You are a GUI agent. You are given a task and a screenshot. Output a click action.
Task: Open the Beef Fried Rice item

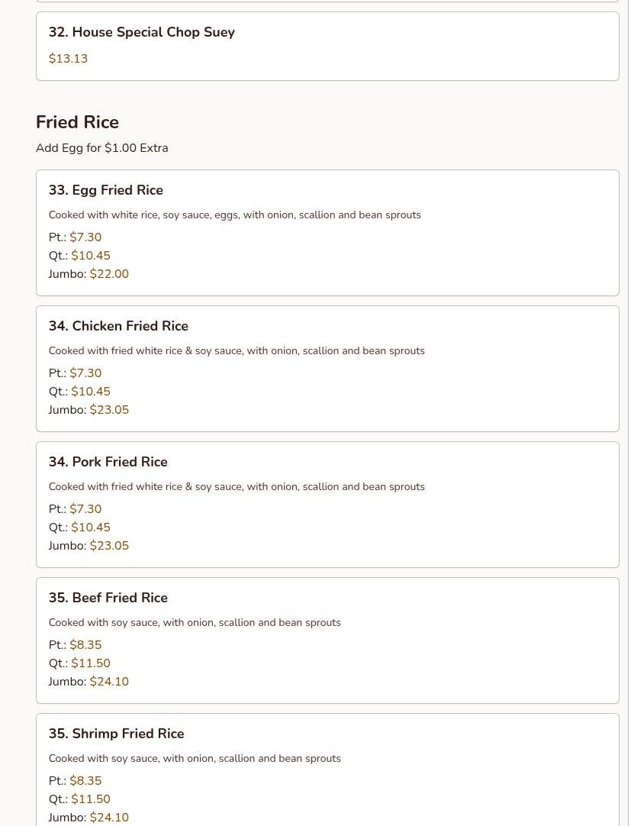[108, 598]
